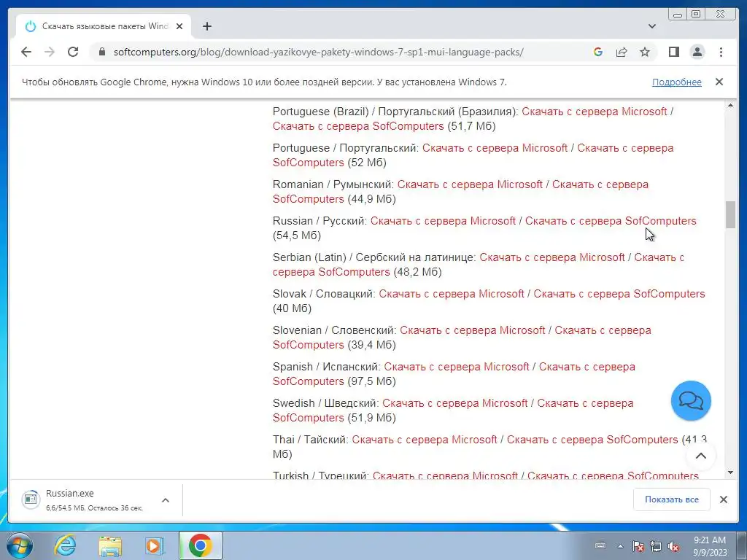Click Romanian / Румынский language text
Image resolution: width=747 pixels, height=560 pixels.
(x=333, y=184)
